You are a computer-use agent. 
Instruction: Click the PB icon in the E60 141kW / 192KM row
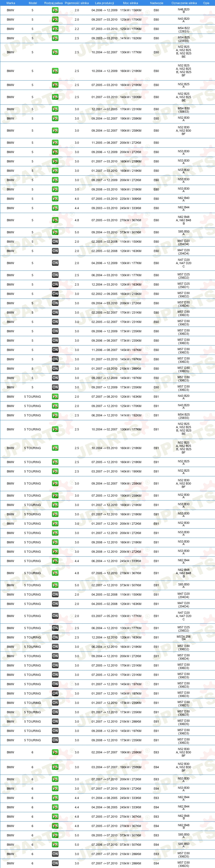pos(55,38)
